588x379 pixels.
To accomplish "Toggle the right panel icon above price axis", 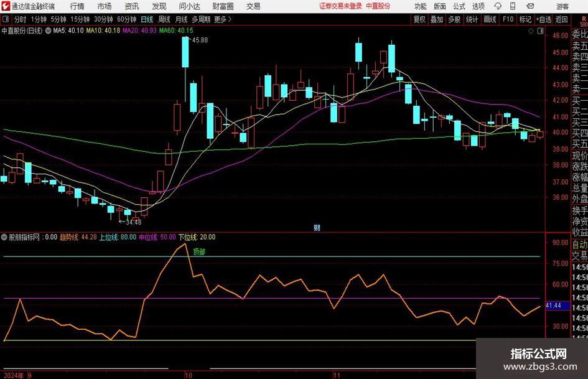I will pyautogui.click(x=540, y=31).
